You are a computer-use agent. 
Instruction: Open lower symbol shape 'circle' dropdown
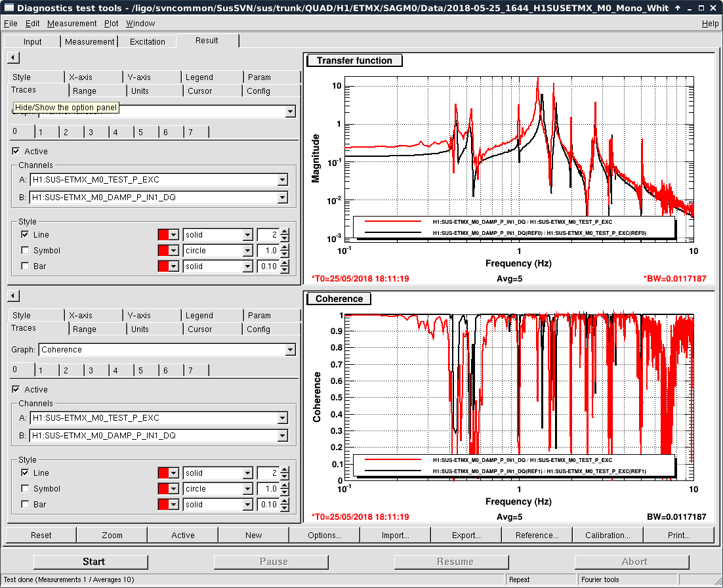click(247, 489)
